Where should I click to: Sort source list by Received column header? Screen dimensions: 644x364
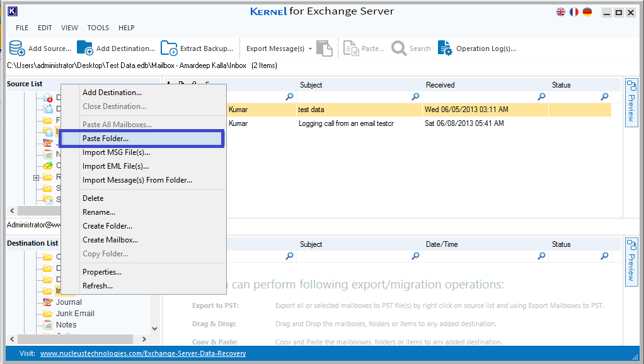440,85
